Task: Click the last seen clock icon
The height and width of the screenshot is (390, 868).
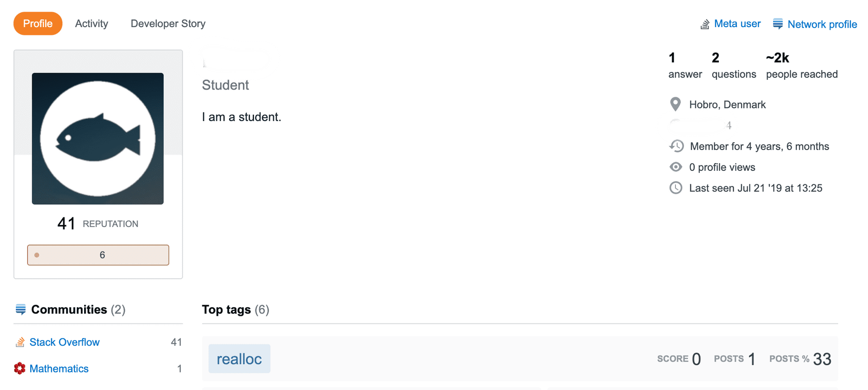Action: [676, 188]
